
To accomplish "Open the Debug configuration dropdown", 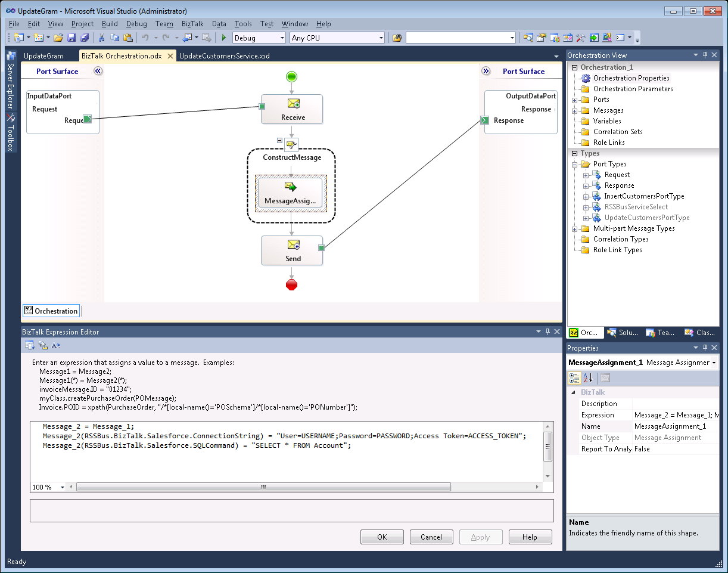I will [x=282, y=38].
